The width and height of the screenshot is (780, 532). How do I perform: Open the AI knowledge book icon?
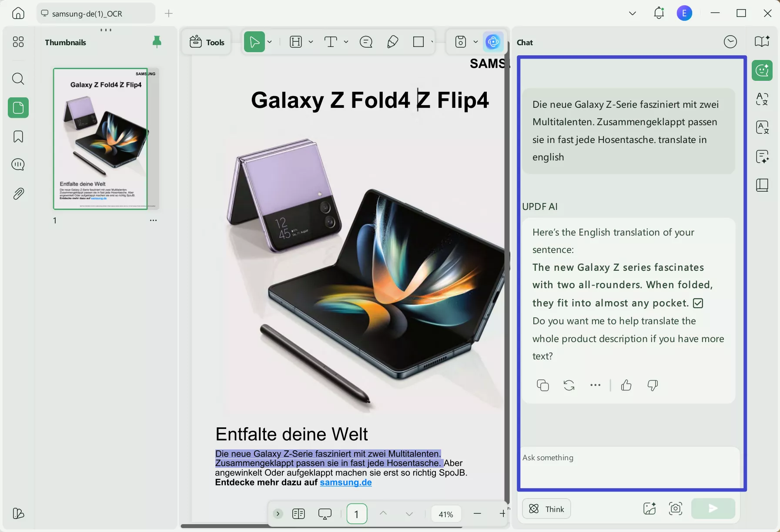click(x=762, y=41)
